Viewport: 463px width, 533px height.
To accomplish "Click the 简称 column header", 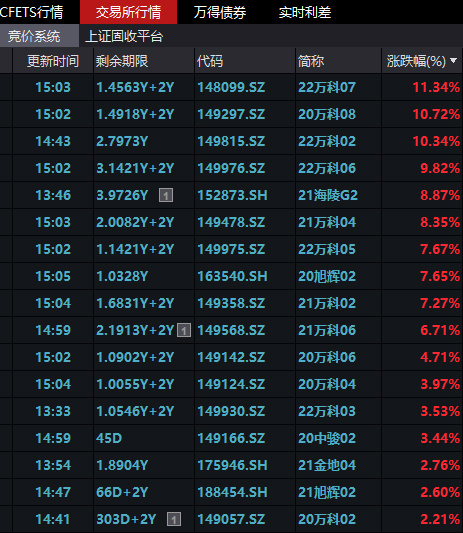I will (x=311, y=61).
